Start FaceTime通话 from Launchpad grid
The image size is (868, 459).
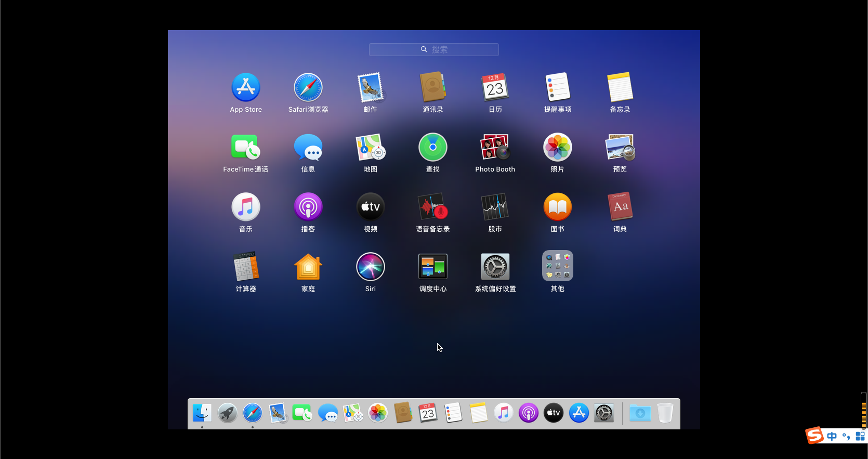click(x=246, y=147)
